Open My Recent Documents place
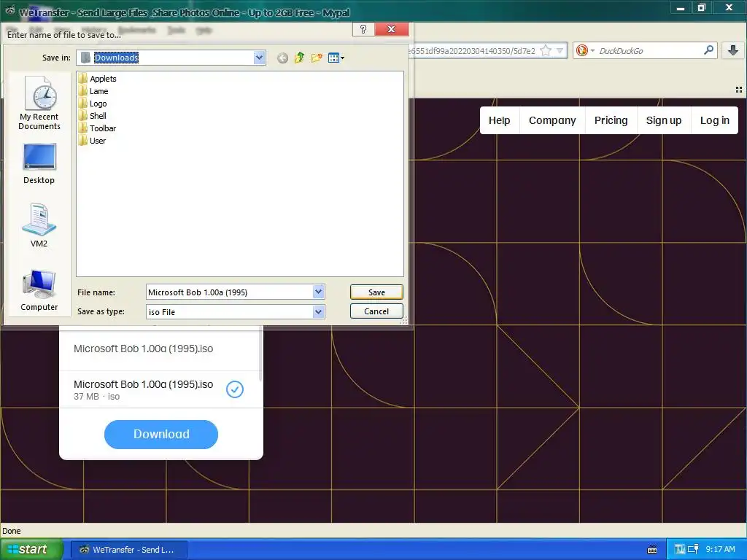Viewport: 747px width, 560px height. pyautogui.click(x=39, y=102)
